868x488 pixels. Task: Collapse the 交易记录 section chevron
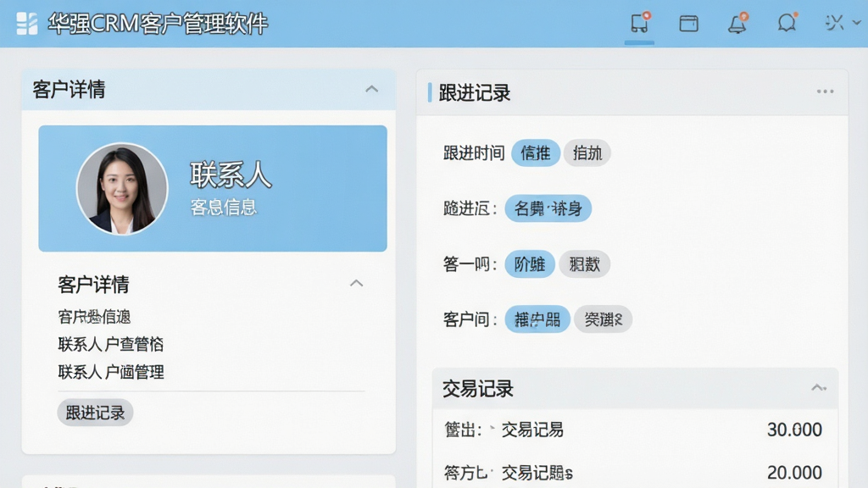pyautogui.click(x=819, y=387)
